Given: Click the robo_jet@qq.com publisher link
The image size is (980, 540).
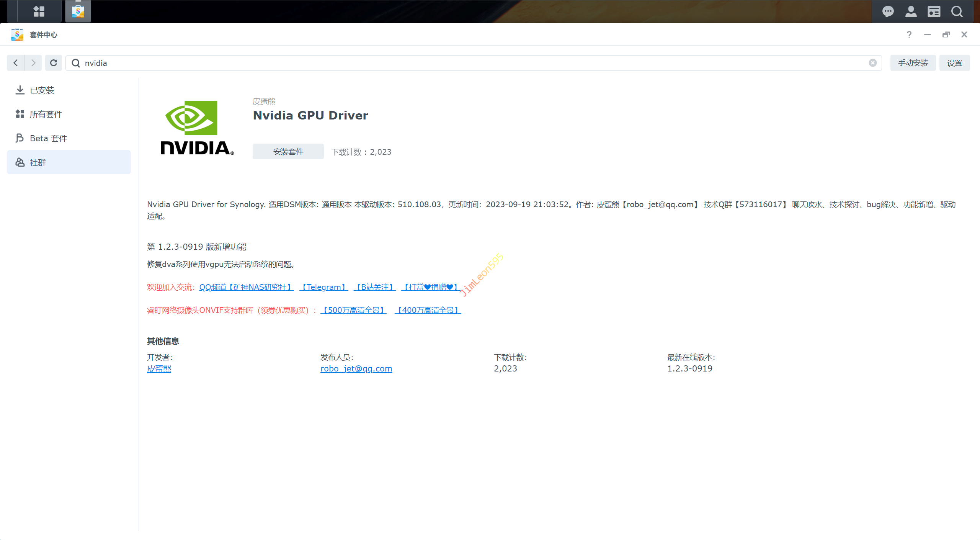Looking at the screenshot, I should click(x=356, y=368).
